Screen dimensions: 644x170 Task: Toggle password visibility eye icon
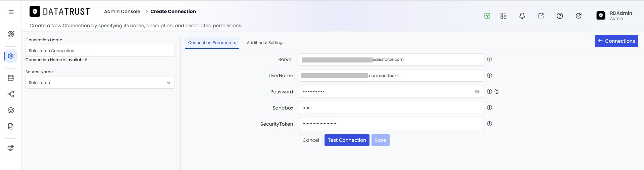[477, 92]
